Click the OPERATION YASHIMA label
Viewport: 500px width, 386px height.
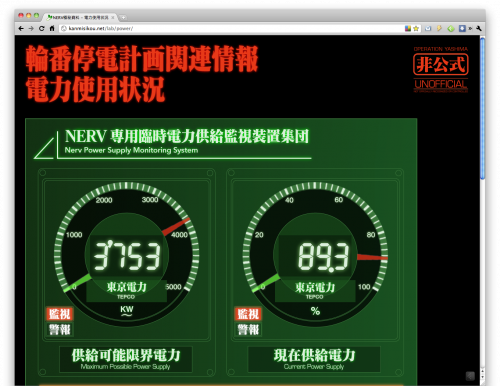click(441, 49)
